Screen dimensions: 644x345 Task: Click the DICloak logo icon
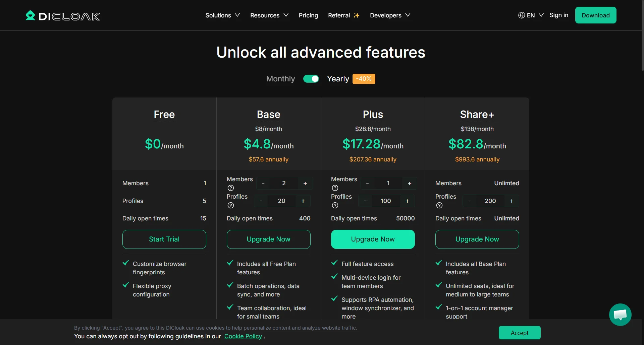30,15
